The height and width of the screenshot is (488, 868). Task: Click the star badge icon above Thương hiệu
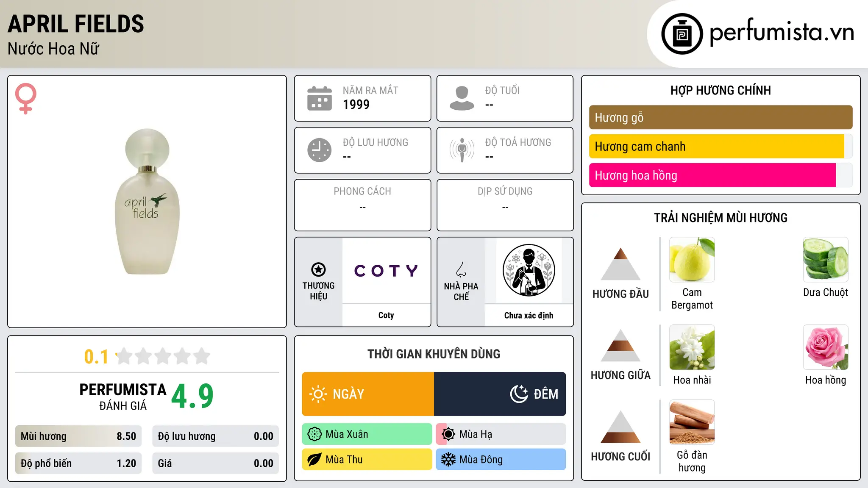(318, 269)
